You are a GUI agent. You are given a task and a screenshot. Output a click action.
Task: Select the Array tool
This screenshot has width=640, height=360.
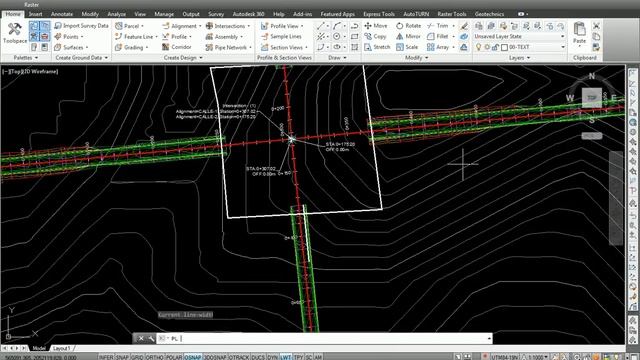(438, 47)
